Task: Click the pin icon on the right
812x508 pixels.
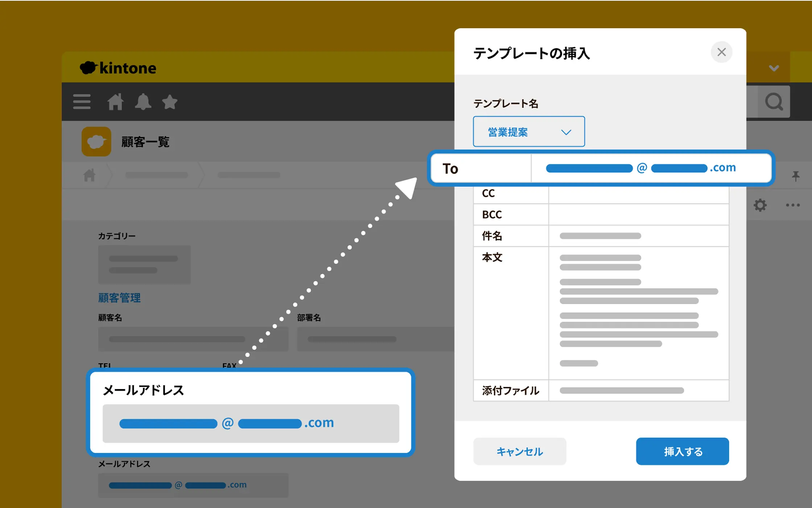Action: (x=795, y=176)
